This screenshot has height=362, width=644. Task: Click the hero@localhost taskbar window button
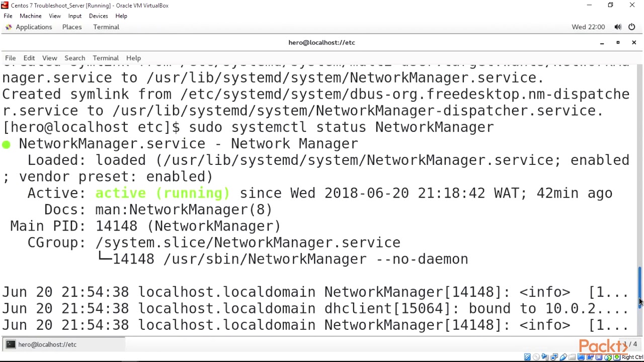(47, 344)
